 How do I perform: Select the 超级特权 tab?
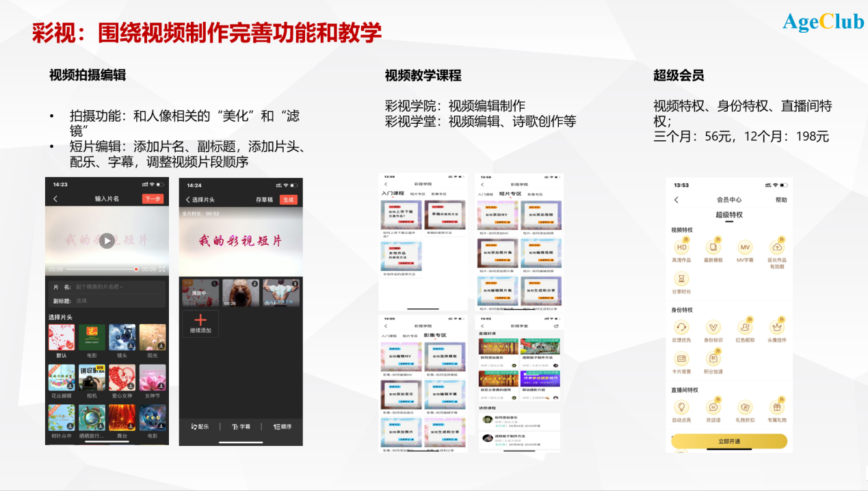729,215
